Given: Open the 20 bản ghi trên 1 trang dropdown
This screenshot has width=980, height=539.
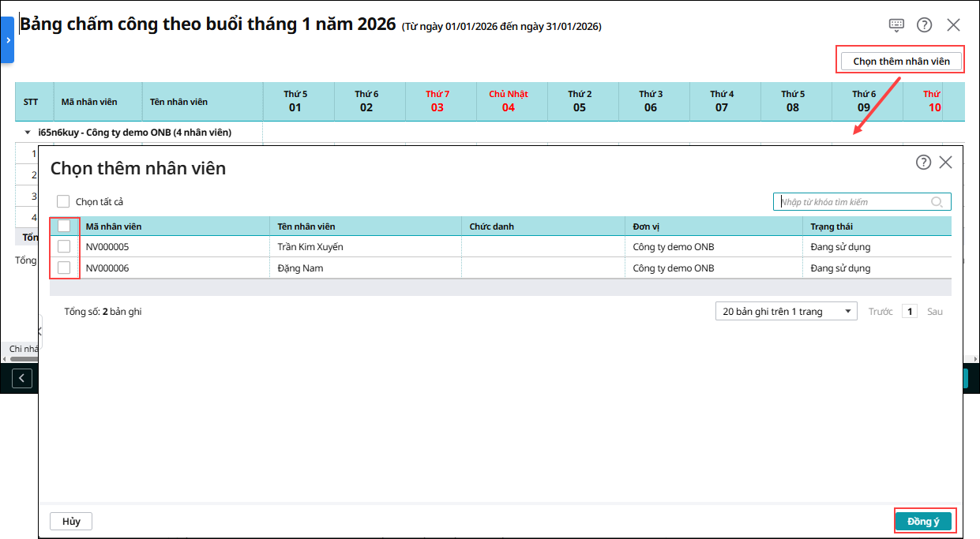Looking at the screenshot, I should pos(786,312).
